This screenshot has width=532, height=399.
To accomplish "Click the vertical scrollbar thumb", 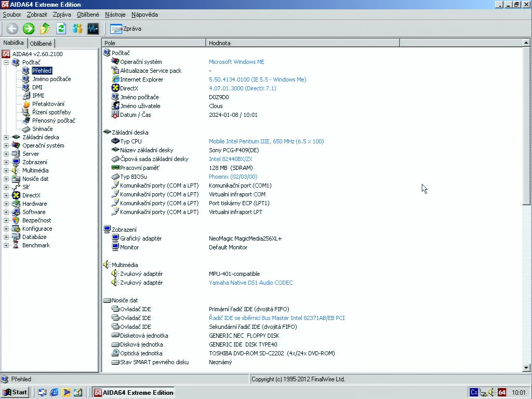I will [x=526, y=126].
